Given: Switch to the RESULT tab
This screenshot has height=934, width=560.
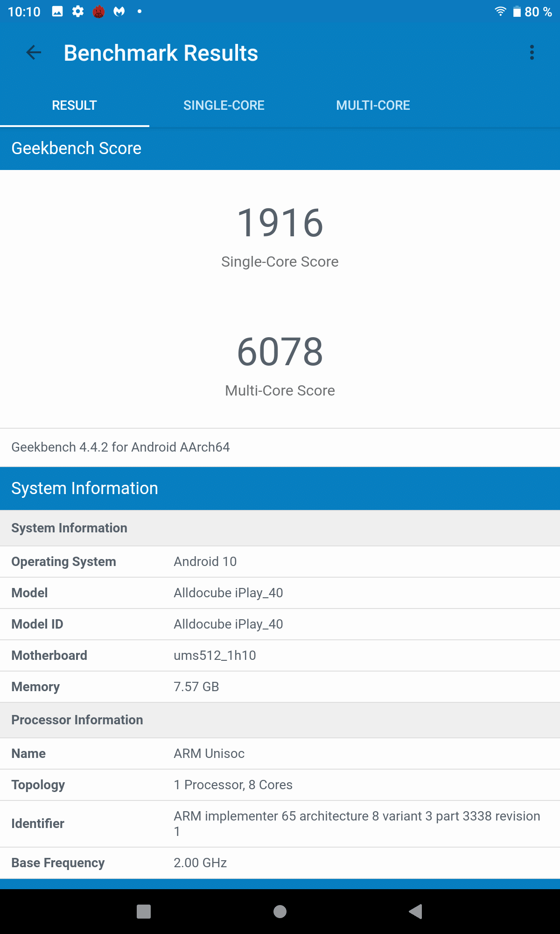Looking at the screenshot, I should (75, 106).
